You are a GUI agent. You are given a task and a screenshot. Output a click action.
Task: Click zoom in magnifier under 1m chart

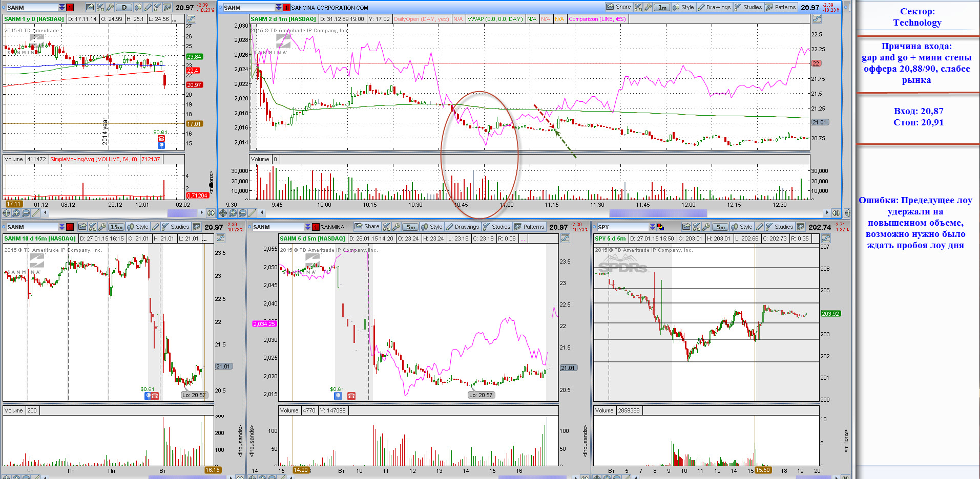tap(233, 213)
